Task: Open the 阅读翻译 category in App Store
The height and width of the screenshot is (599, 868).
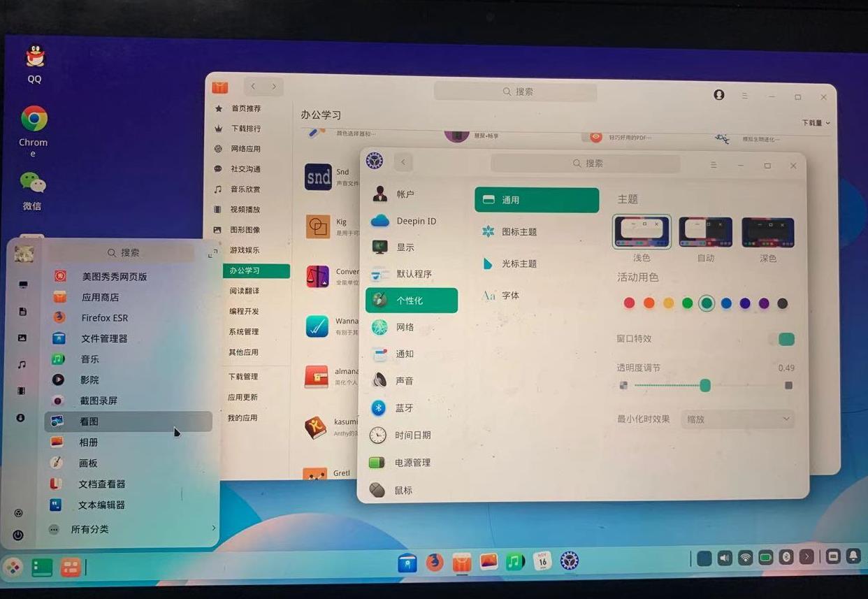Action: click(247, 290)
